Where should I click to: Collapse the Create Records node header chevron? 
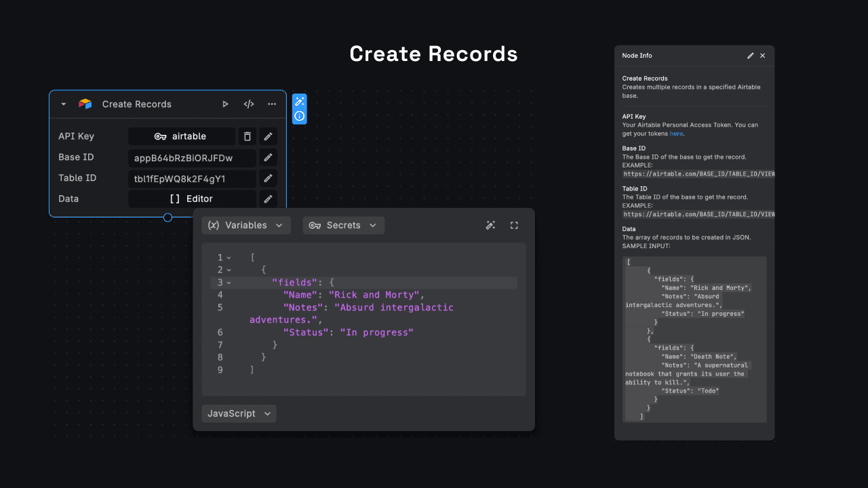point(63,104)
